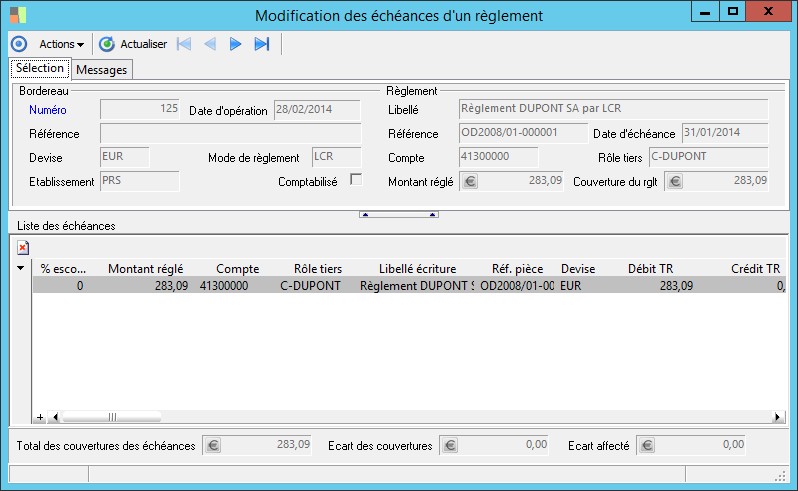Open the grid column selector arrow
Viewport: 798px width, 491px height.
[x=21, y=268]
